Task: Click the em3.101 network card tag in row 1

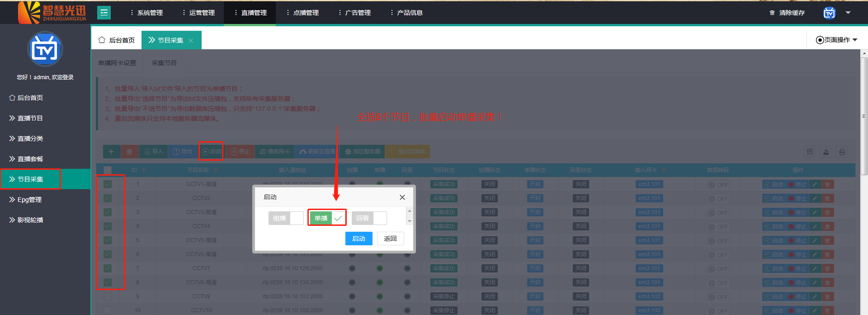Action: (x=650, y=184)
